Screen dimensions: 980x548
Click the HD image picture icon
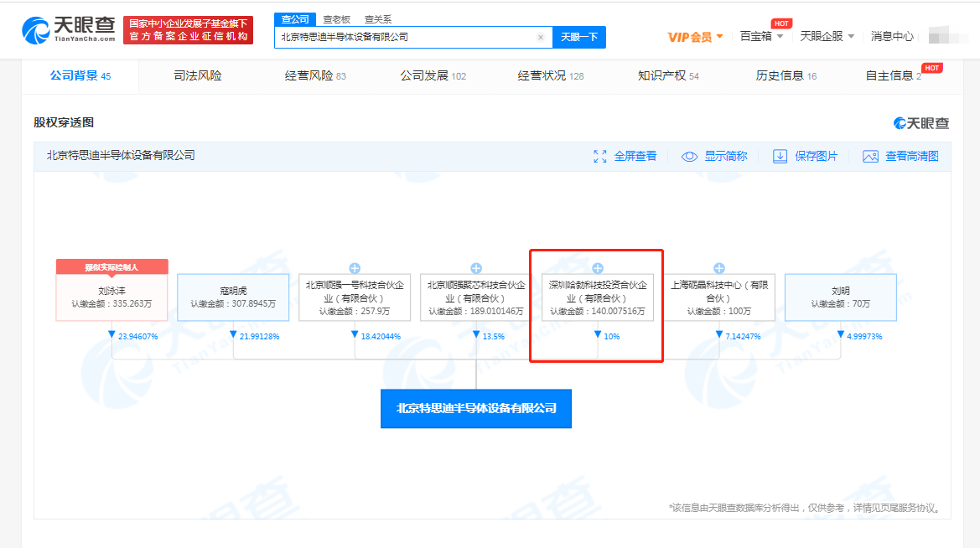pos(871,156)
